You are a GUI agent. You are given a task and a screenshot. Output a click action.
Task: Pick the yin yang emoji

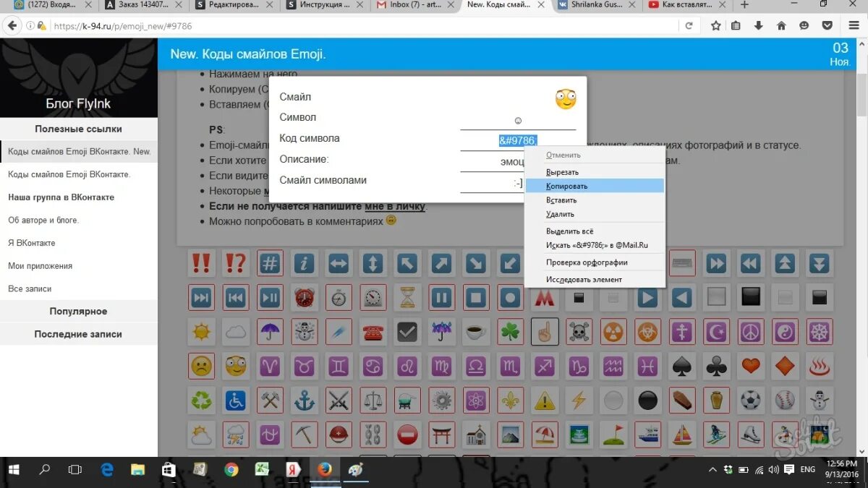click(785, 332)
